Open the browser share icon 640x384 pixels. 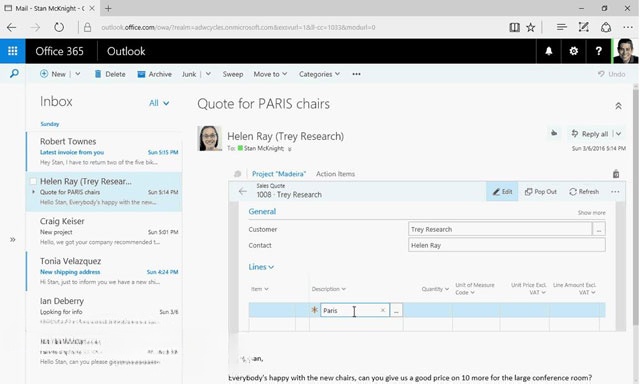(x=606, y=27)
